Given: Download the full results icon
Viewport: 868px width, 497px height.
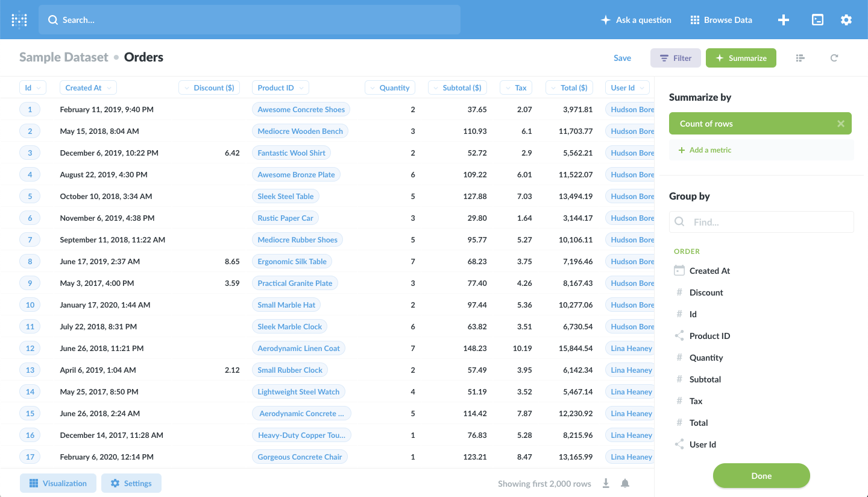Looking at the screenshot, I should click(x=606, y=484).
